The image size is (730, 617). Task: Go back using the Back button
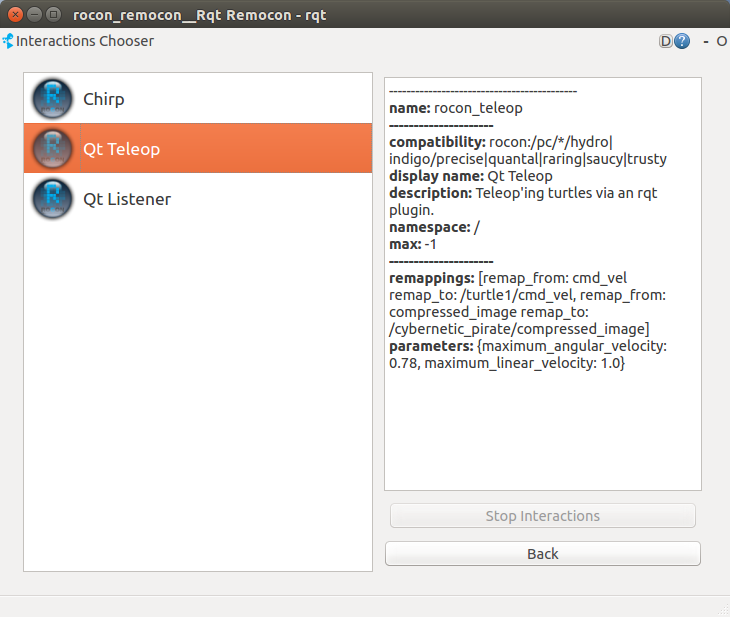point(542,554)
